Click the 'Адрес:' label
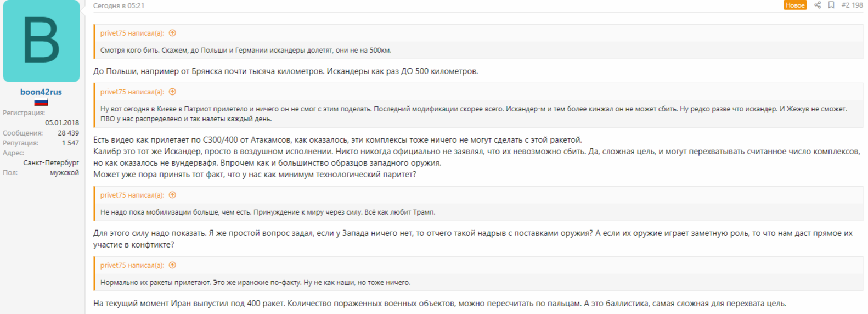 13,153
